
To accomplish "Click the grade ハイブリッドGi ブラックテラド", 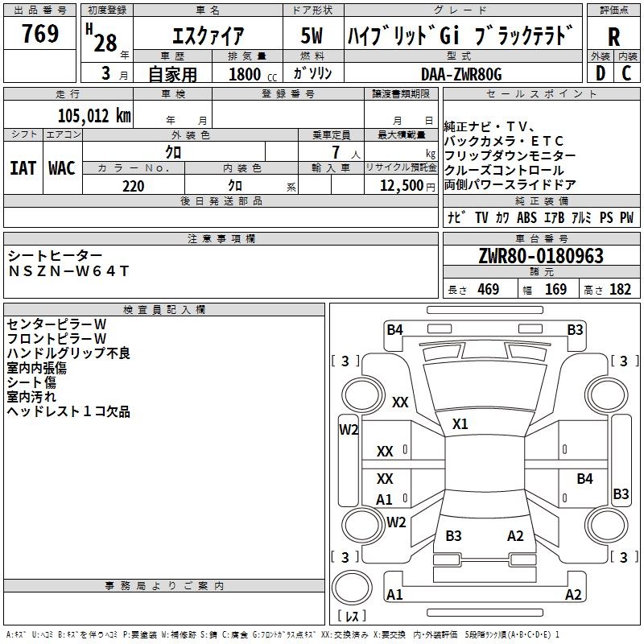I will point(460,35).
